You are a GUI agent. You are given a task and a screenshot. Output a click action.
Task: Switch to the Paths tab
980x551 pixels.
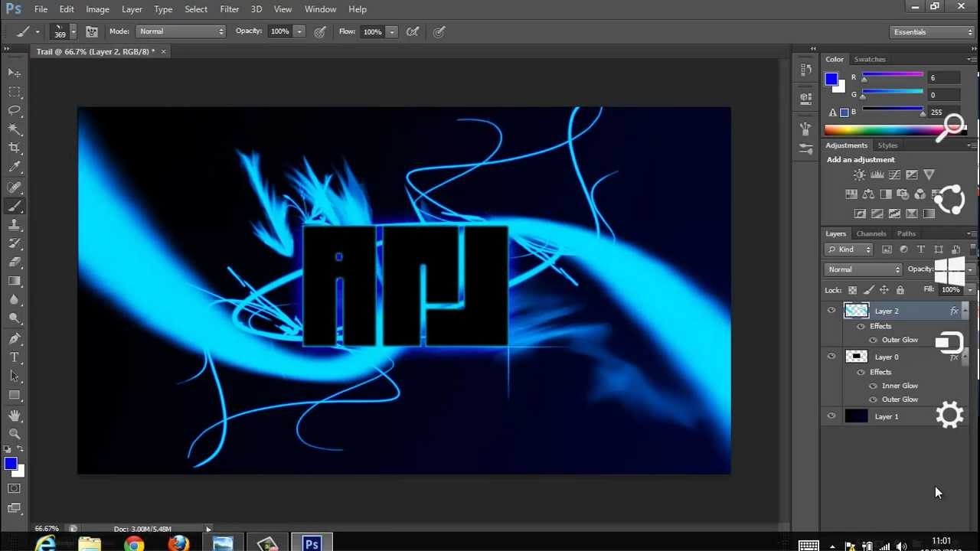click(x=906, y=233)
